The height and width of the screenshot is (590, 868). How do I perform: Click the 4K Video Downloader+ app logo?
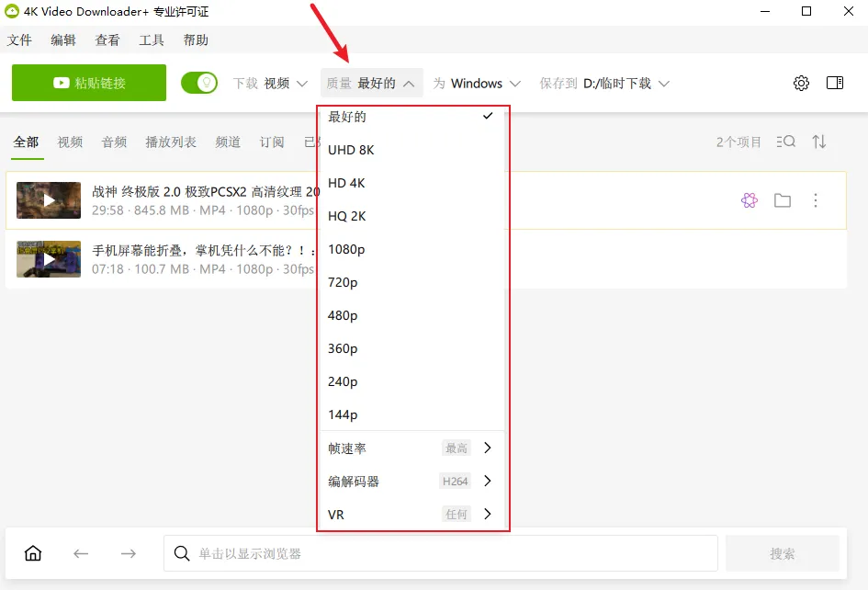tap(12, 11)
